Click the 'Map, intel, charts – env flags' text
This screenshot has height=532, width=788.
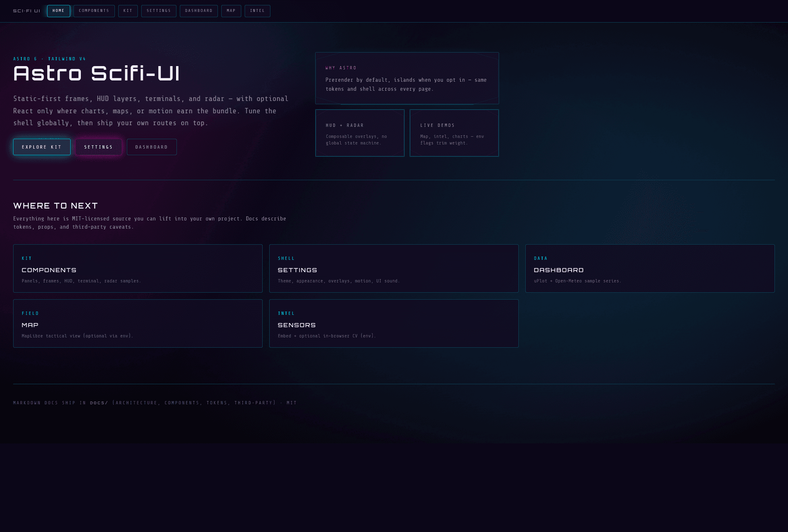452,140
